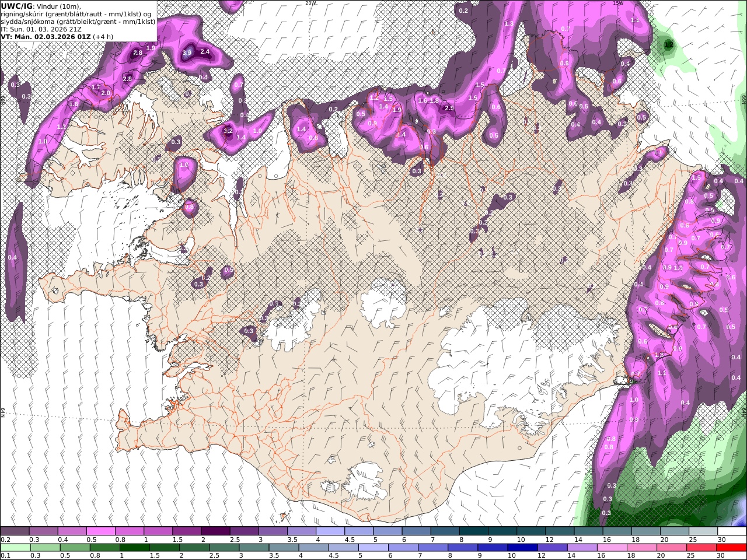
Task: Click the '15W' longitude label
Action: [617, 3]
